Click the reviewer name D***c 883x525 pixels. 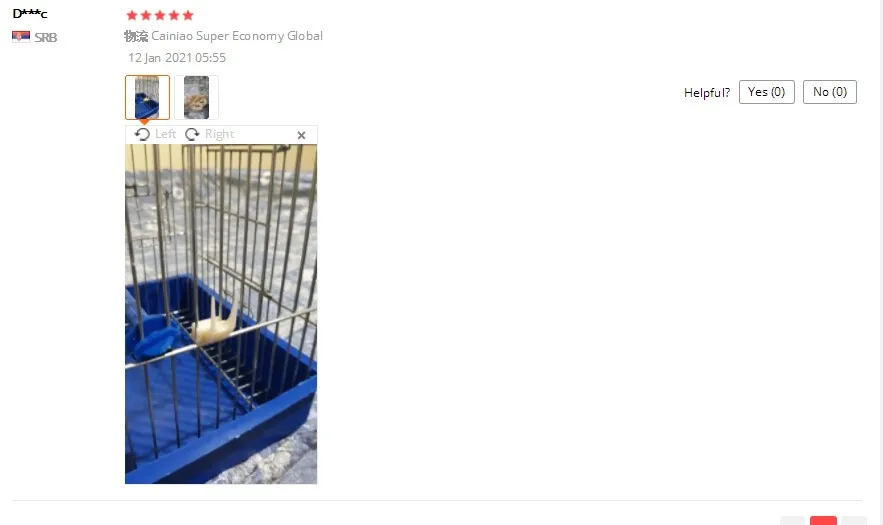click(30, 14)
